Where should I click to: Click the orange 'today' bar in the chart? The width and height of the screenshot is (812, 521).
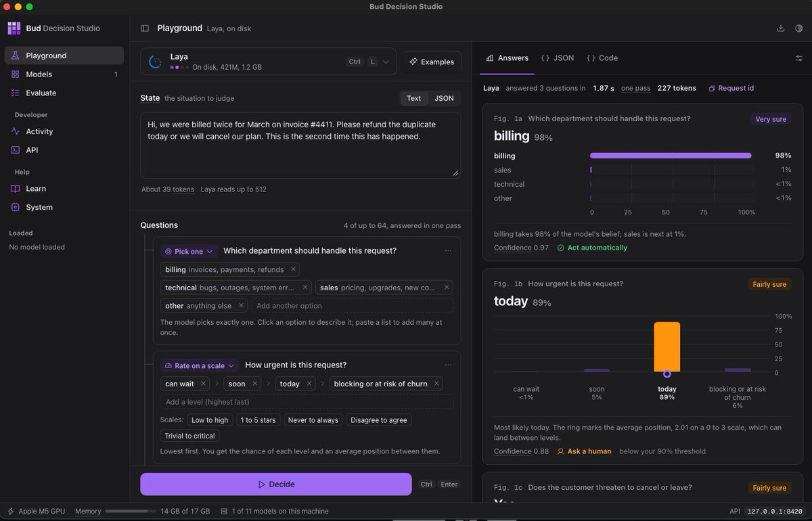pos(667,347)
